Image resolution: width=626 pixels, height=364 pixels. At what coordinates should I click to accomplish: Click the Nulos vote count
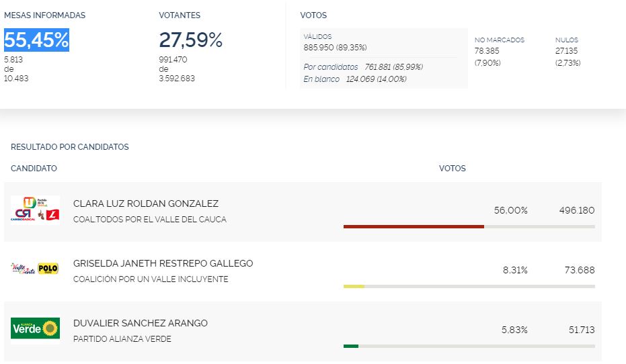pos(567,51)
